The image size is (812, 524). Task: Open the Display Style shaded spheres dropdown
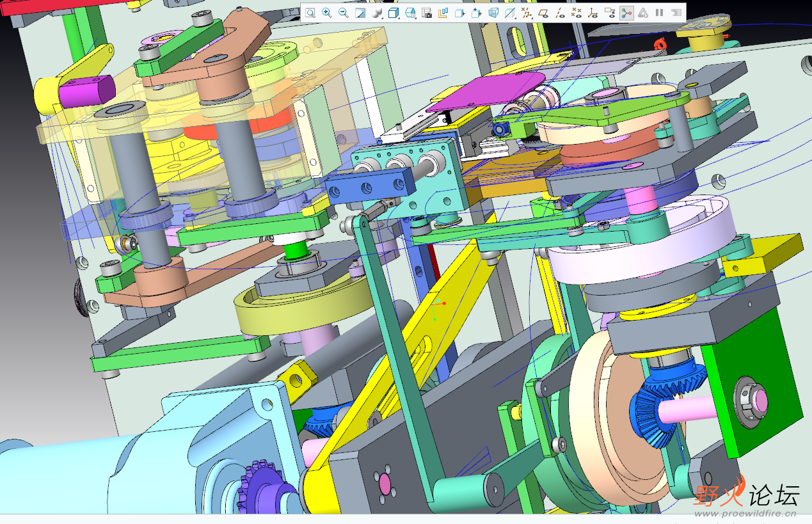point(377,13)
